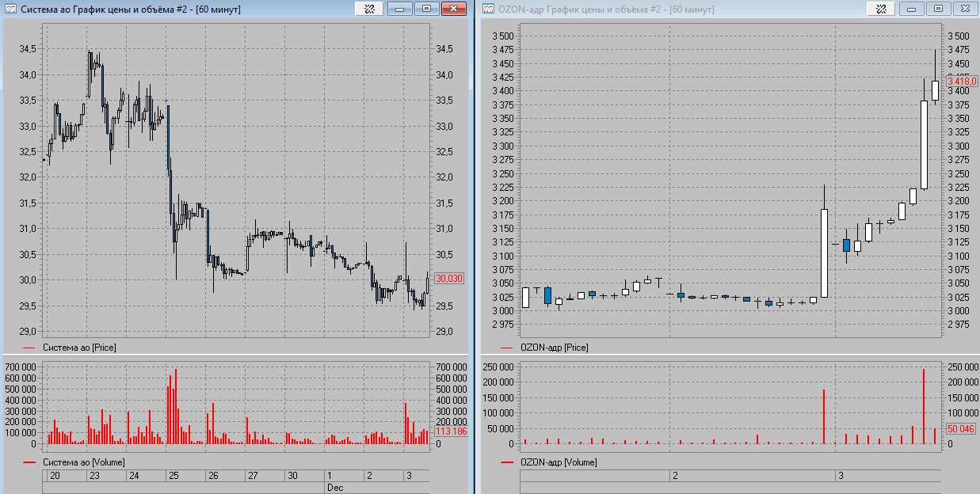The image size is (980, 494).
Task: Click the Система ао window title bar icon
Action: [10, 9]
